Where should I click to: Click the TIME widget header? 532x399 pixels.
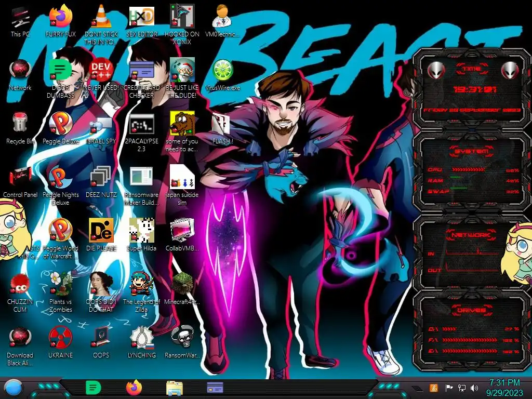(472, 69)
